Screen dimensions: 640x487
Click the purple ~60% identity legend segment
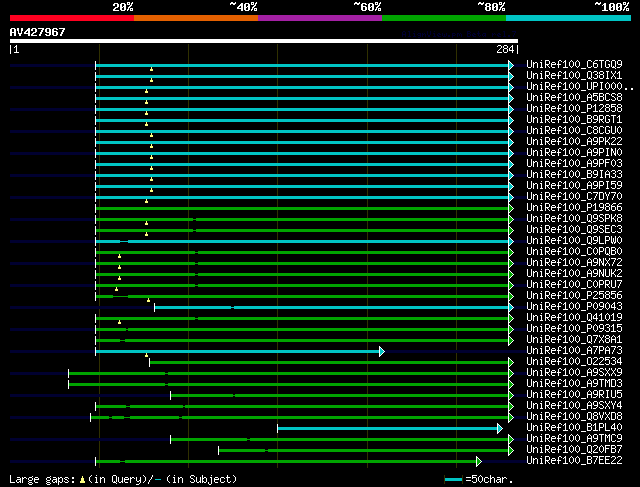point(319,18)
